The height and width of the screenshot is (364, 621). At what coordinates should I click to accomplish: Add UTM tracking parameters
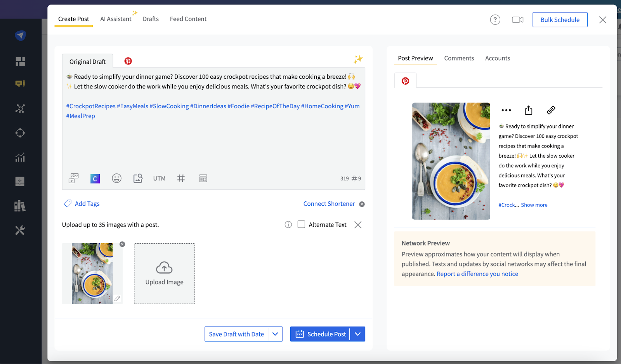coord(159,178)
